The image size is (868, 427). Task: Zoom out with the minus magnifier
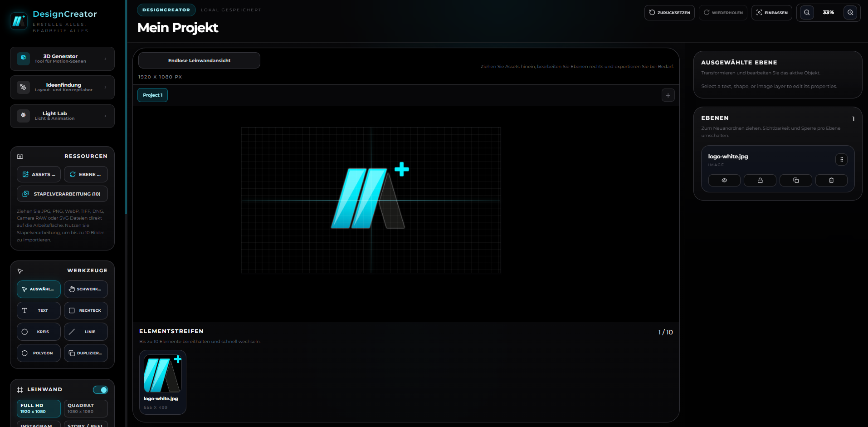(x=807, y=13)
